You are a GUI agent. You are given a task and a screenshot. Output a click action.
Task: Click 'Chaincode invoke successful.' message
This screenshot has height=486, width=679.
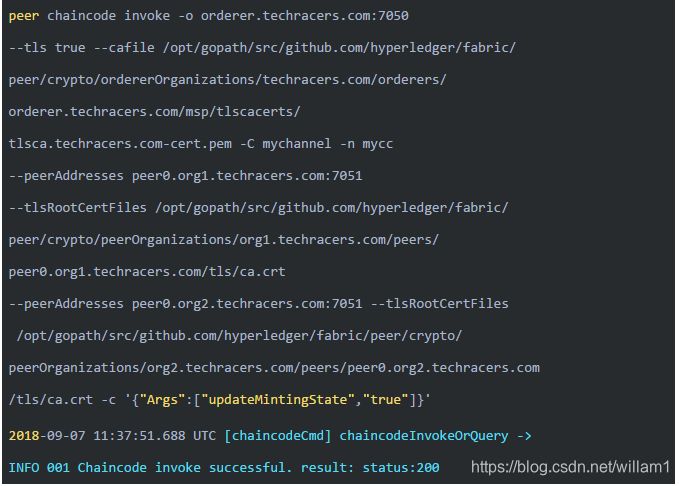click(185, 468)
